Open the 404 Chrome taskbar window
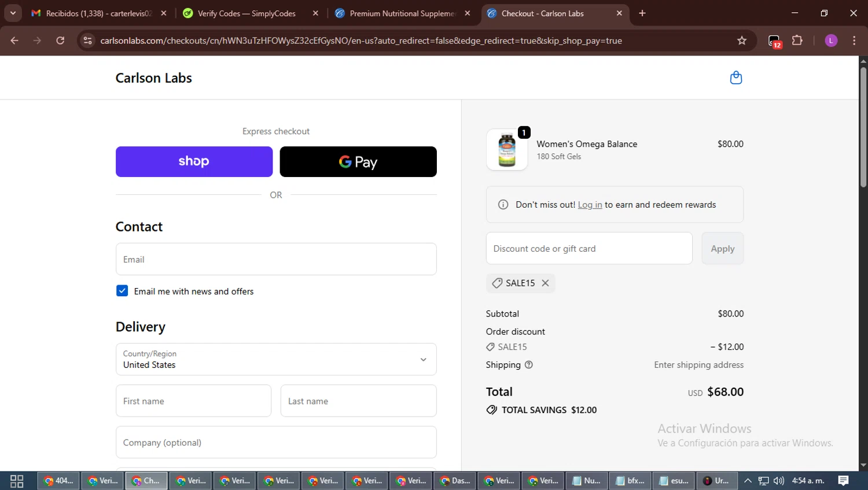 click(x=58, y=481)
